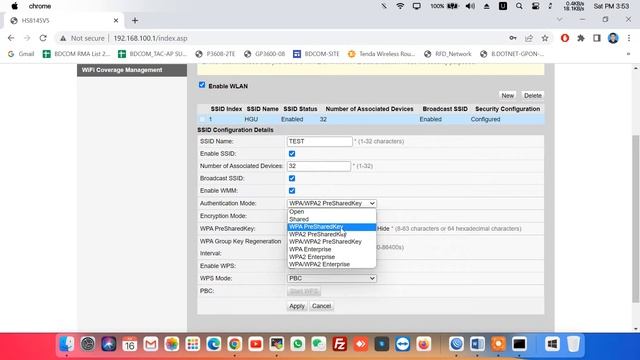Image resolution: width=640 pixels, height=360 pixels.
Task: Select WPA2 PreSharedKey option
Action: 332,234
